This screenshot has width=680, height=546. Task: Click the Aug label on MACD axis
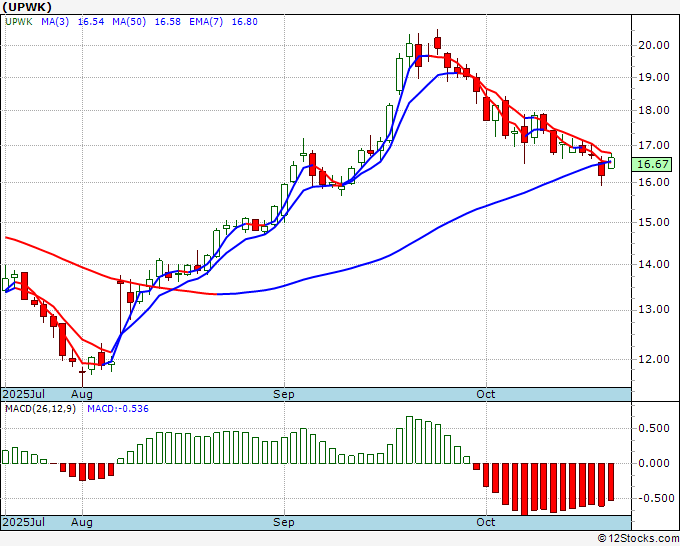coord(82,522)
